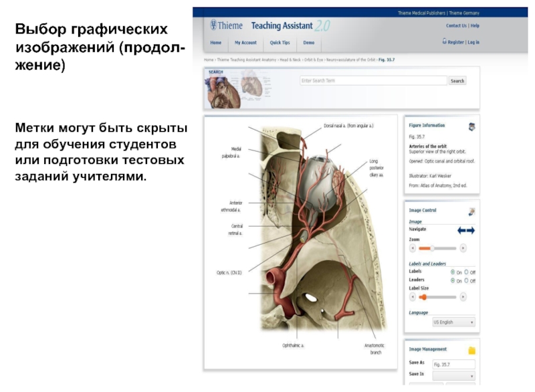Navigate to next image with right arrow
Screen dimensions: 535x392
[471, 231]
